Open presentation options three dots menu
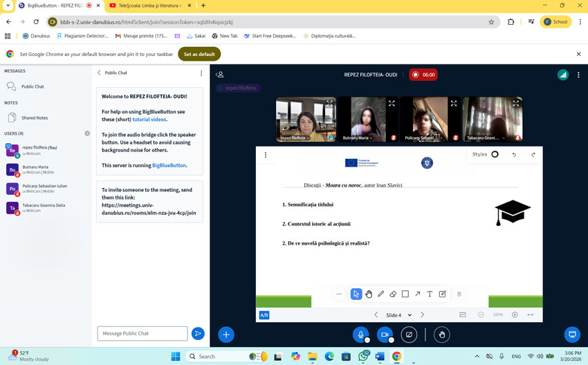 pyautogui.click(x=266, y=155)
